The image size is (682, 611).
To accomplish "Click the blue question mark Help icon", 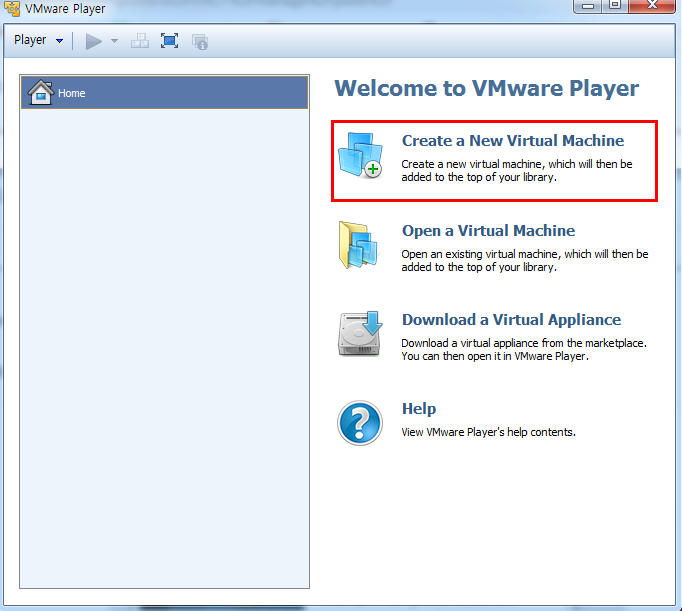I will pos(360,423).
